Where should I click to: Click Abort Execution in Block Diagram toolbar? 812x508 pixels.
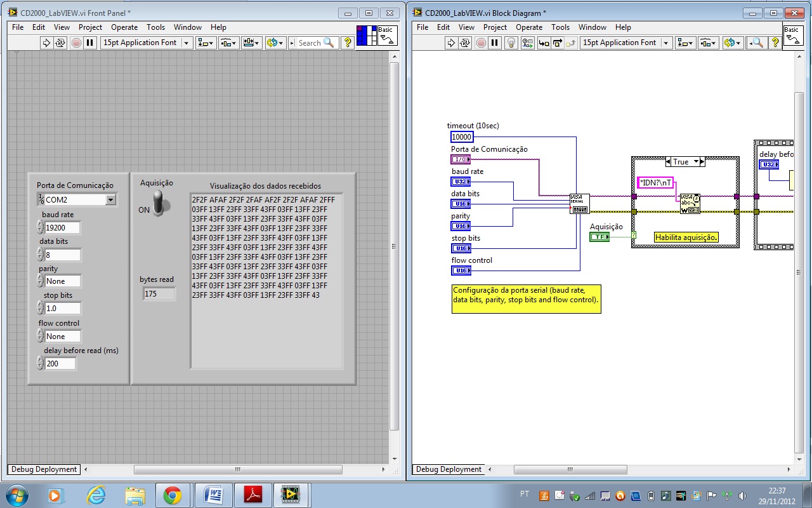[x=481, y=43]
